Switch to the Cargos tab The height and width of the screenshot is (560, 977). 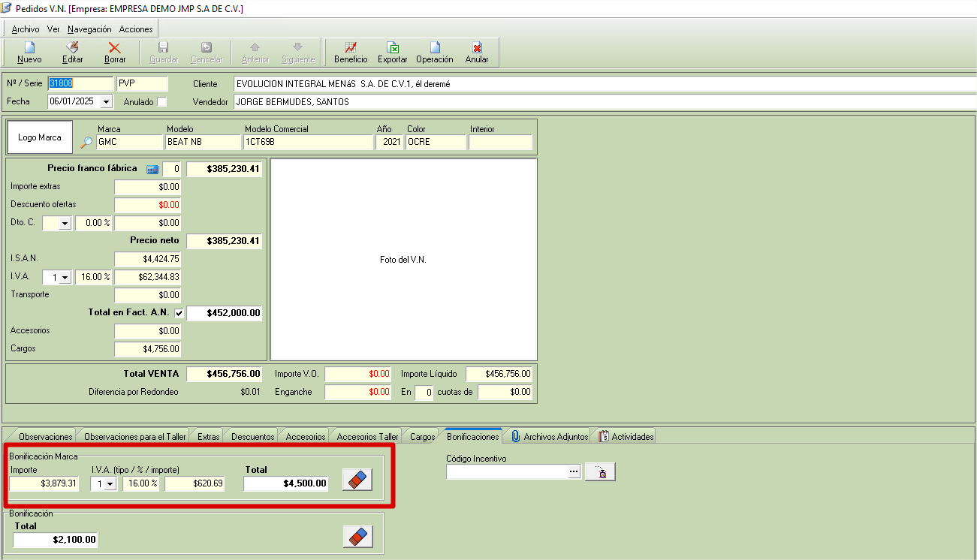423,436
